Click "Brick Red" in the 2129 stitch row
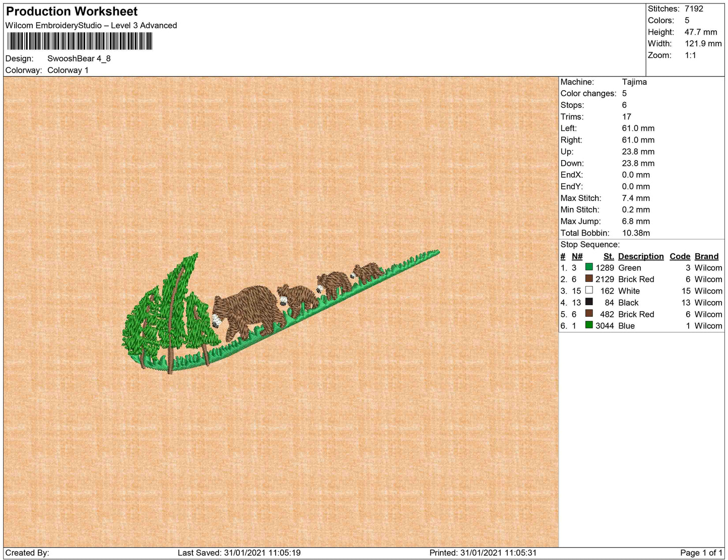The image size is (728, 560). tap(636, 279)
